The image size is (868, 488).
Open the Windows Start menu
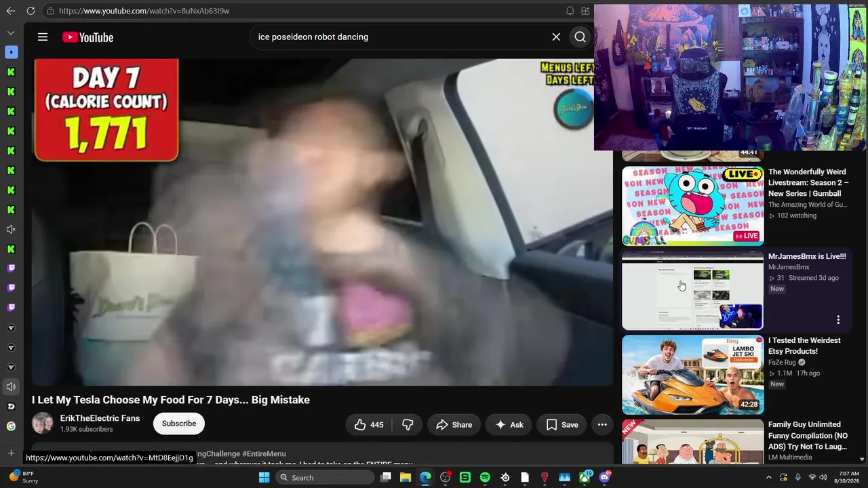(x=264, y=478)
